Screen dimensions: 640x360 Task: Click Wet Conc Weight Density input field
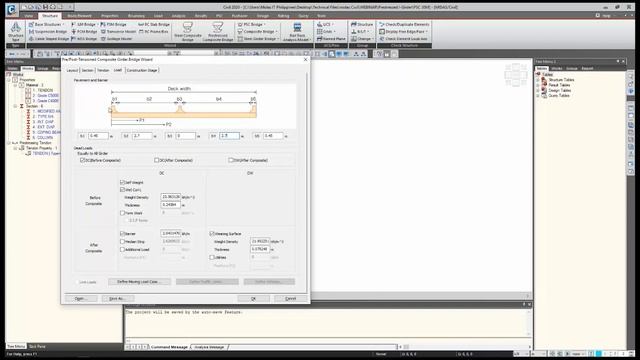(171, 197)
